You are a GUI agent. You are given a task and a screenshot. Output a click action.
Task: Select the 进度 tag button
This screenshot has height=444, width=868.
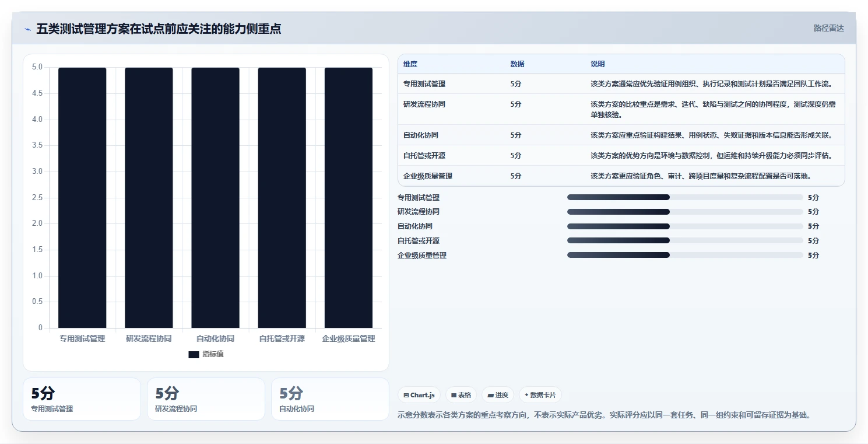pyautogui.click(x=498, y=395)
